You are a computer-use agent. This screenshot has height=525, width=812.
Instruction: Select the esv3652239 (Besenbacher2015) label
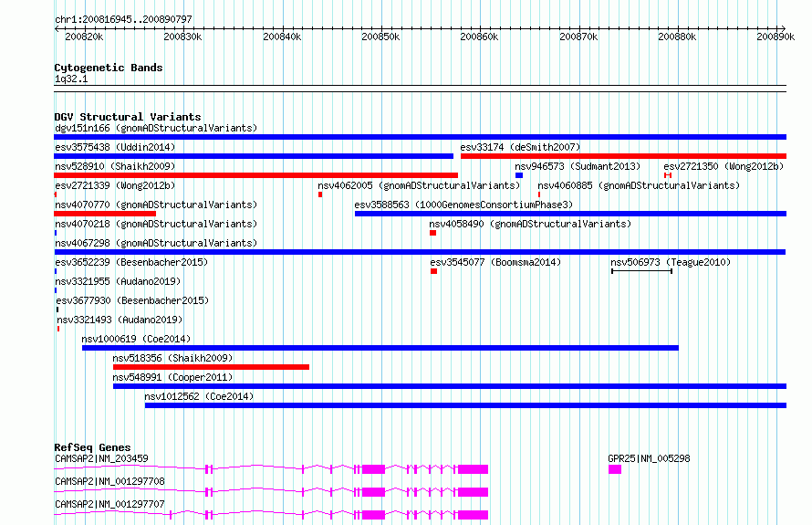pos(131,262)
